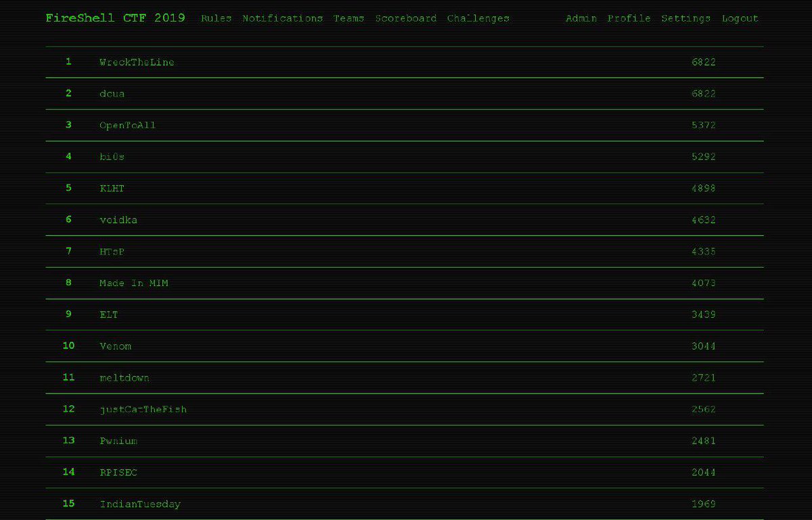Image resolution: width=812 pixels, height=520 pixels.
Task: Click rank number 5
Action: pyautogui.click(x=68, y=188)
